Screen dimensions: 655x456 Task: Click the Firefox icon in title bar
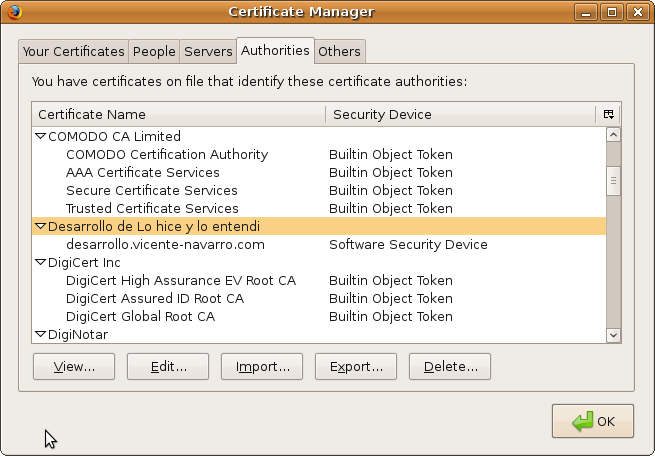point(14,12)
